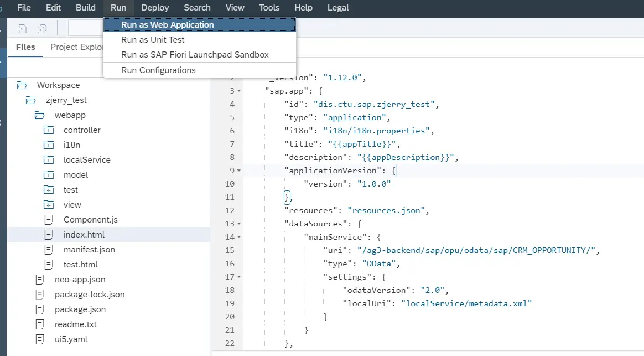Open the Search menu

click(x=197, y=7)
